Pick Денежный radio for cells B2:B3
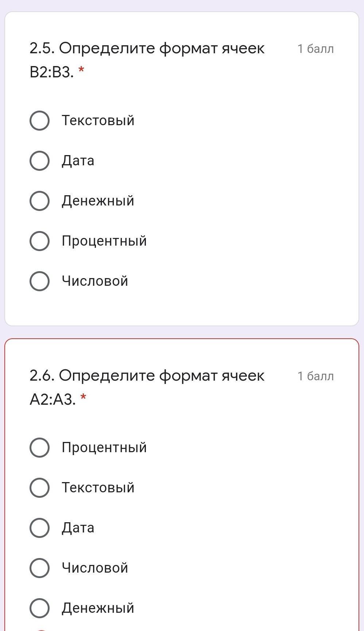The width and height of the screenshot is (364, 631). pyautogui.click(x=39, y=201)
